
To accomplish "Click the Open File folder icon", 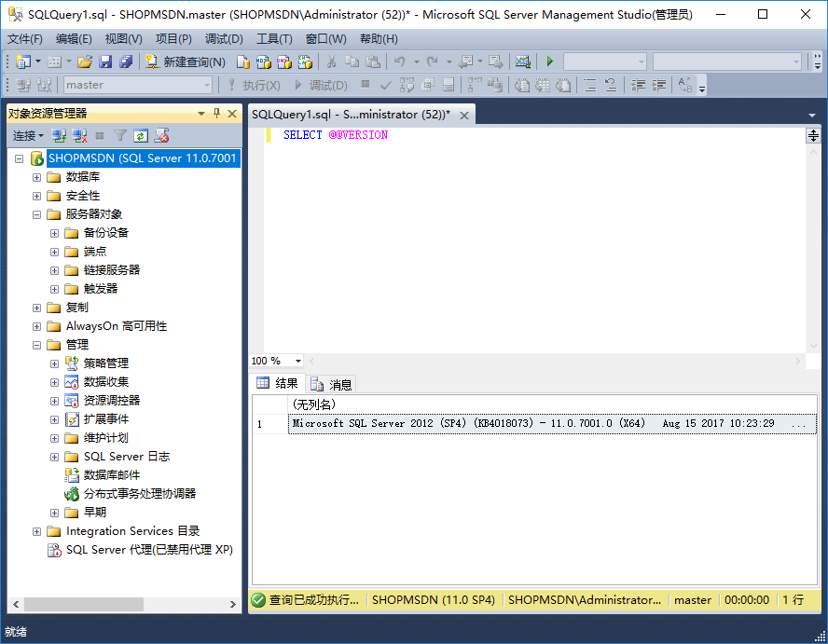I will click(85, 62).
